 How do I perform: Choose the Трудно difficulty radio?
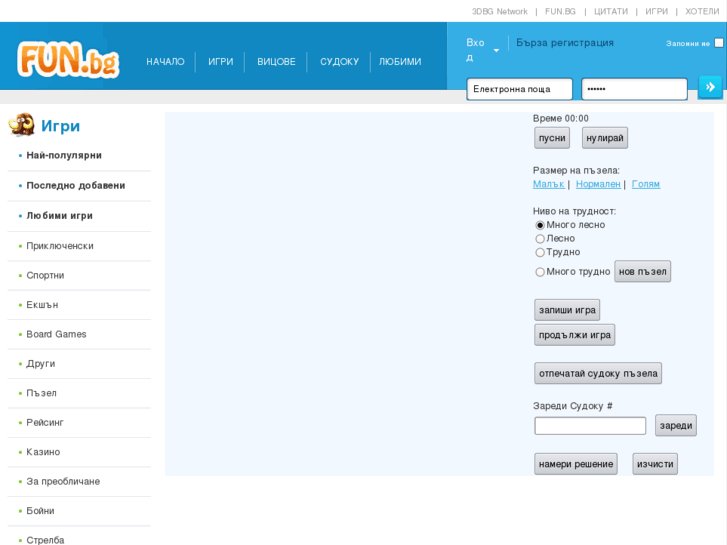pos(540,253)
